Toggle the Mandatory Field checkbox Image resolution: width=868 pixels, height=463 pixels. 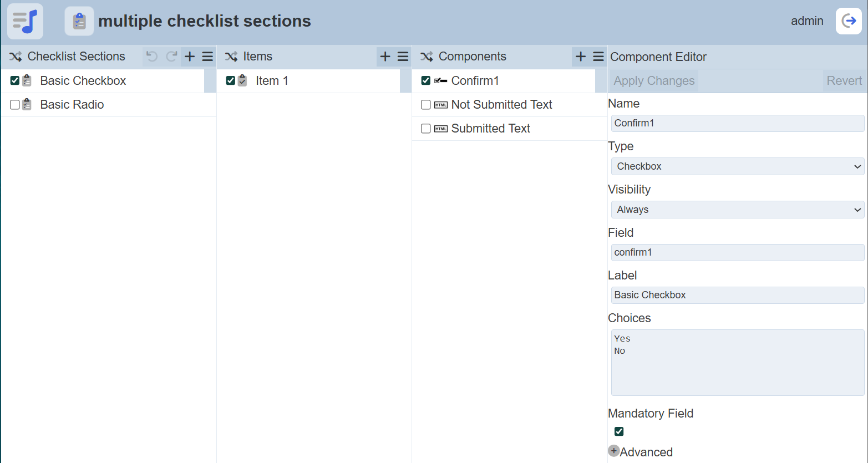pos(619,431)
